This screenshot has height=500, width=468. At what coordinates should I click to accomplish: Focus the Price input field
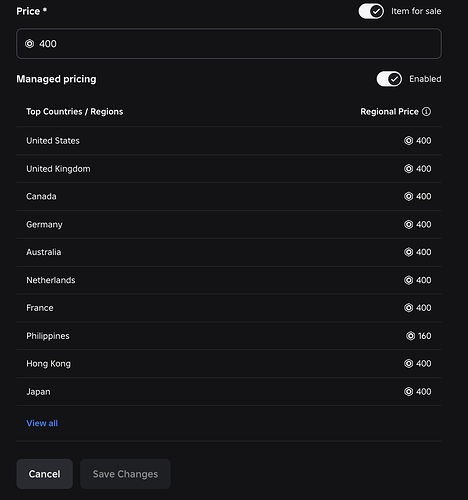tap(229, 44)
